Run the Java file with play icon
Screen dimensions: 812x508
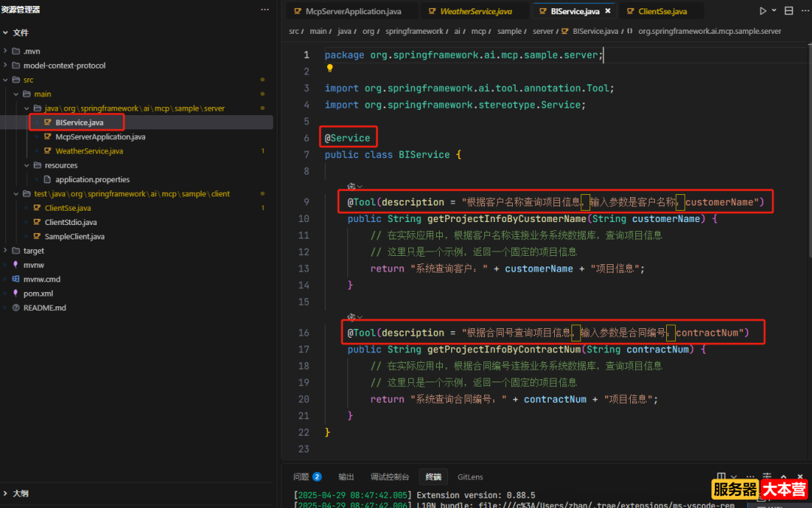(763, 11)
